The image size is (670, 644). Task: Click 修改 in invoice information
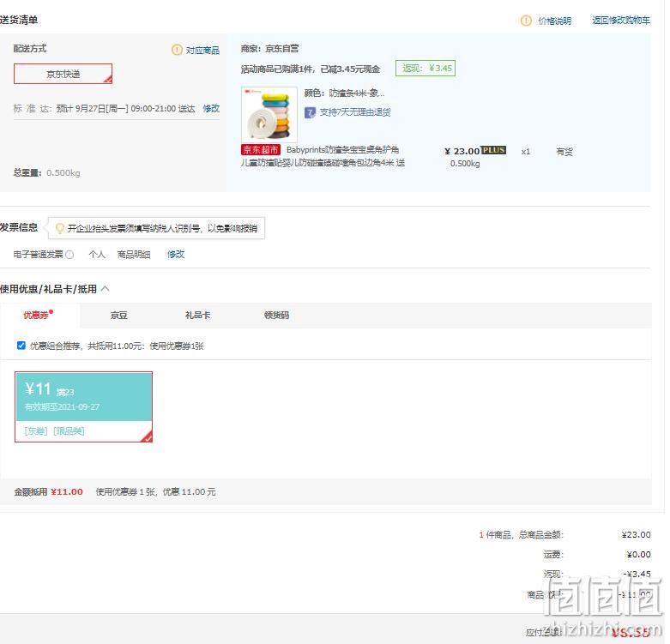click(176, 255)
